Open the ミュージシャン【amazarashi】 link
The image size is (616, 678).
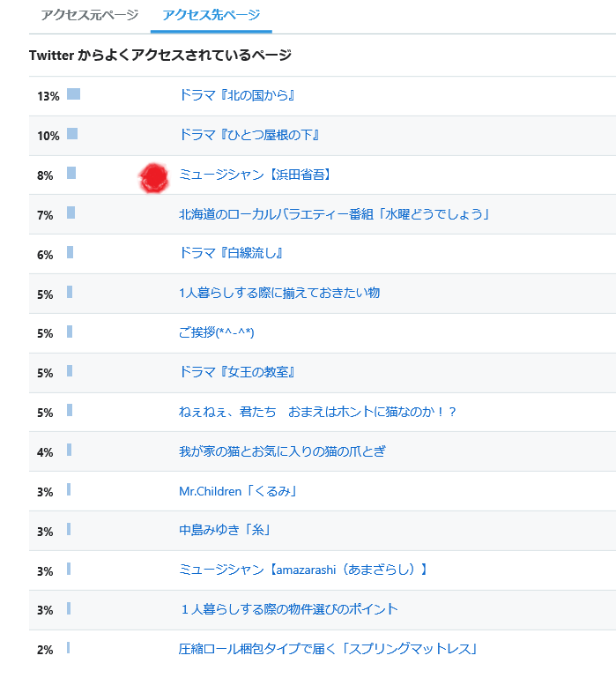[x=302, y=570]
